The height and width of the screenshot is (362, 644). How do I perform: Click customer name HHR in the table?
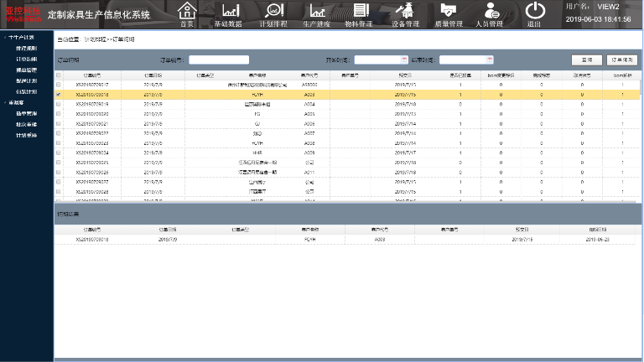click(x=257, y=153)
